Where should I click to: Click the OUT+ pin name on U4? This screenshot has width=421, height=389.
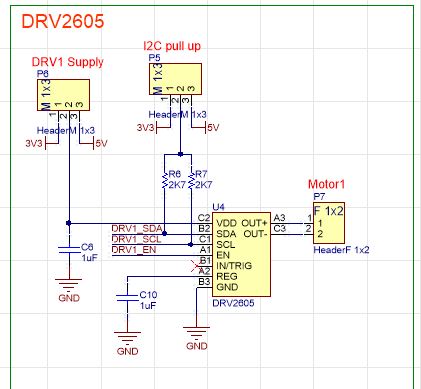coord(254,223)
